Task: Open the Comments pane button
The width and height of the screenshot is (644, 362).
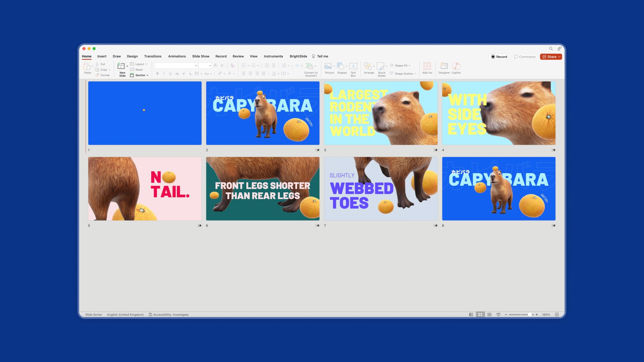Action: click(525, 57)
